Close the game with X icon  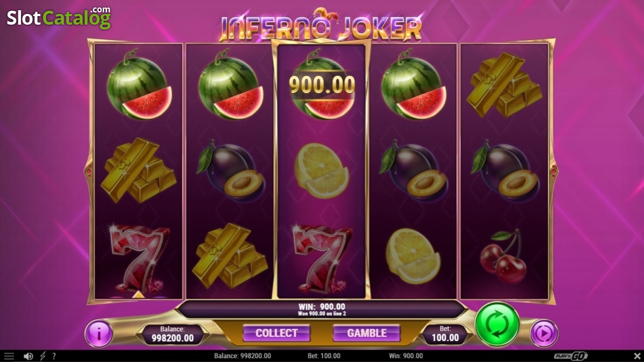coord(636,356)
